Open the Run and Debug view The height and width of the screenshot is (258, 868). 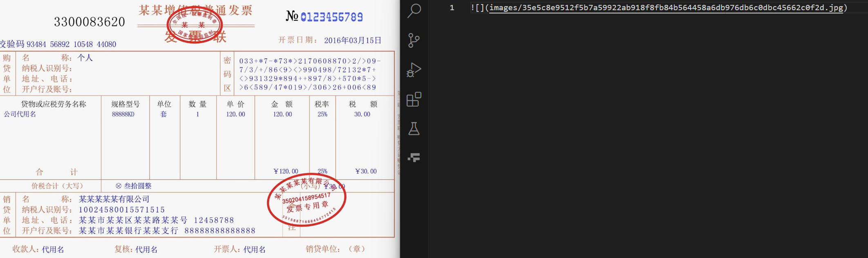(x=414, y=70)
